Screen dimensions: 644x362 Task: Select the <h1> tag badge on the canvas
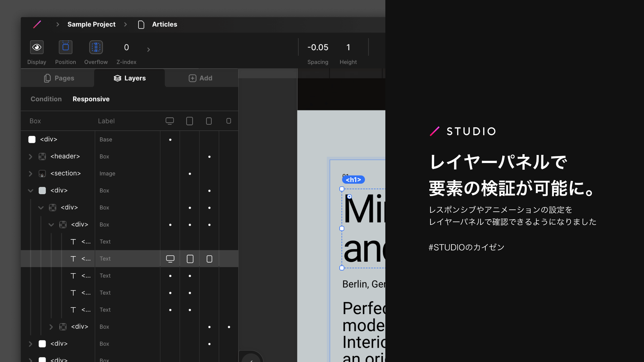point(353,180)
